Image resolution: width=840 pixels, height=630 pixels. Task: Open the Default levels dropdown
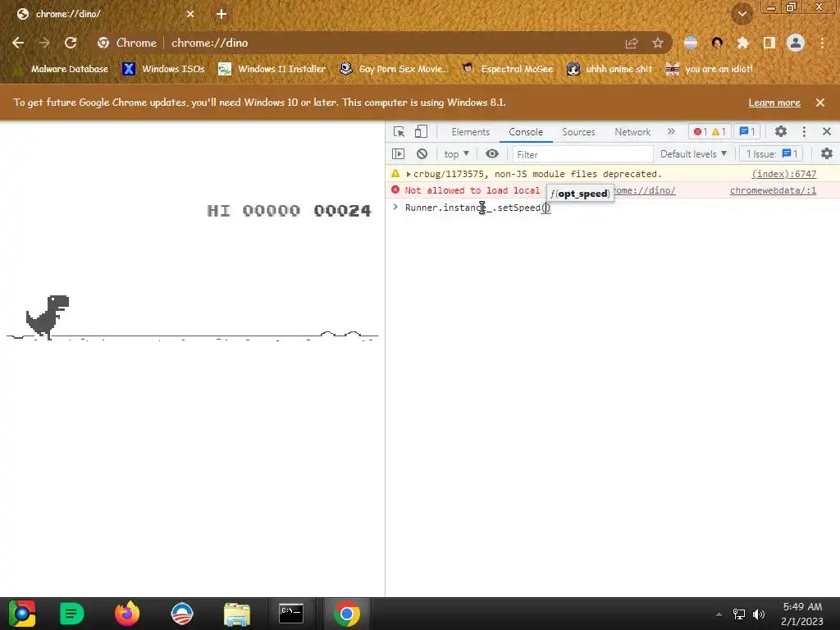pos(693,154)
